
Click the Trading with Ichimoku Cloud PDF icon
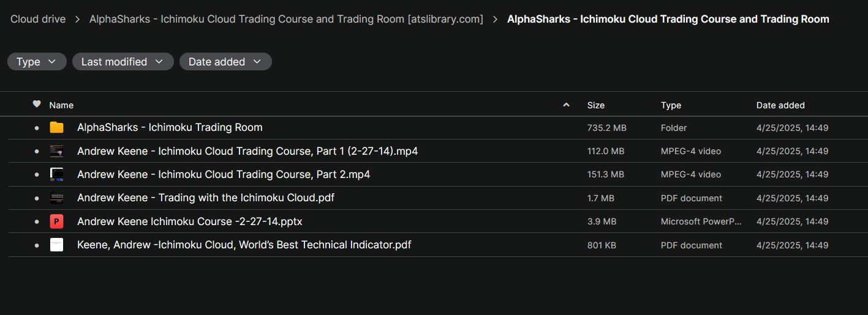pos(56,198)
